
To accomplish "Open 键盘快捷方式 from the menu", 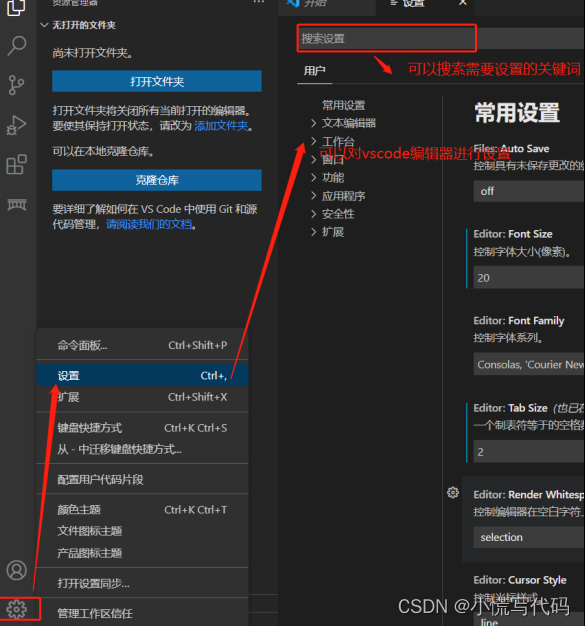I will [x=142, y=428].
